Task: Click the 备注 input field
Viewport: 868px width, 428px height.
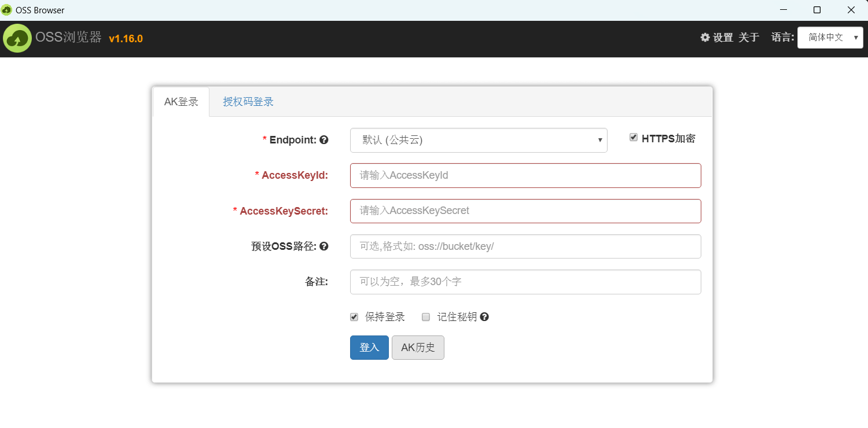Action: tap(525, 282)
